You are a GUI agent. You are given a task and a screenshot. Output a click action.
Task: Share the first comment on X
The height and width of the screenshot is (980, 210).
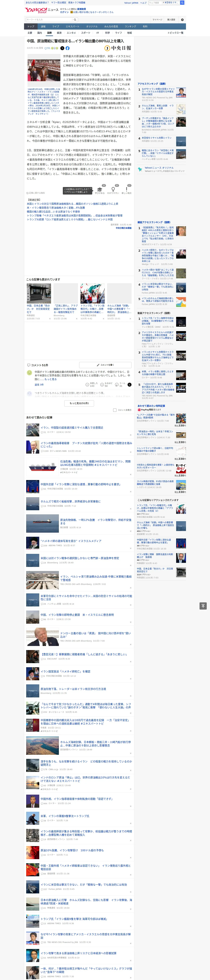tap(129, 385)
